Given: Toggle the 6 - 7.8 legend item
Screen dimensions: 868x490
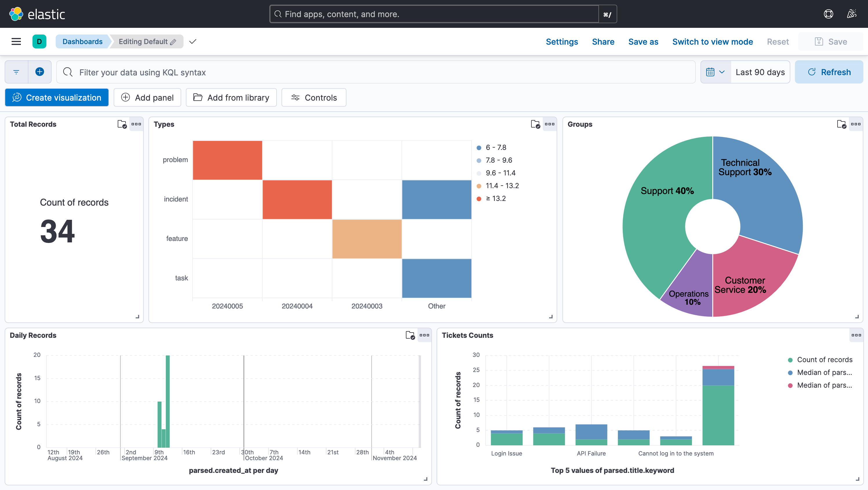Looking at the screenshot, I should pos(491,147).
